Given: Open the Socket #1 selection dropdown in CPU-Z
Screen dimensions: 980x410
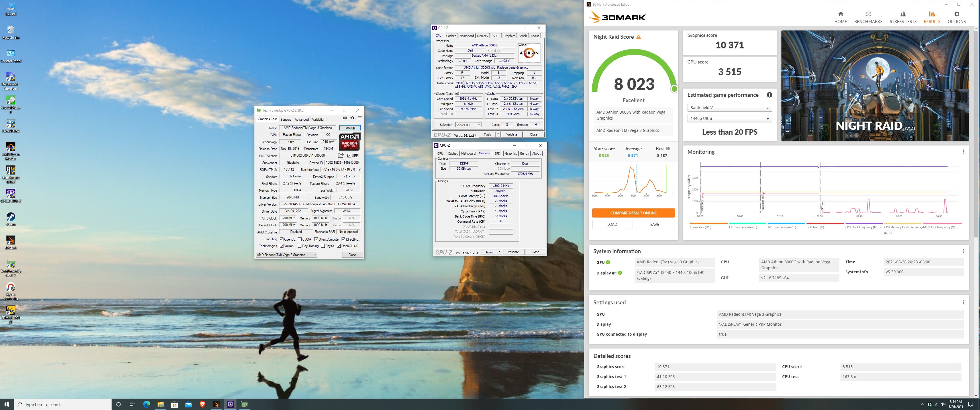Looking at the screenshot, I should [x=468, y=125].
